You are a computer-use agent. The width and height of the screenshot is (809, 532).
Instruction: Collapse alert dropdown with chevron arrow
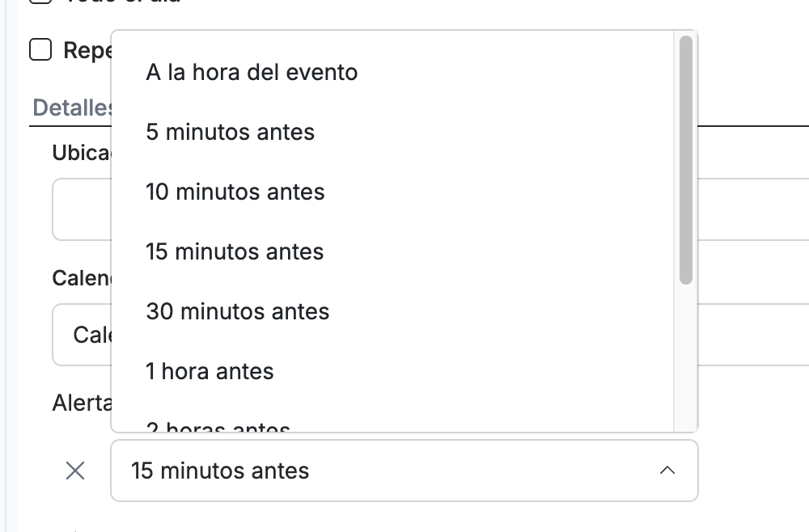pyautogui.click(x=667, y=470)
